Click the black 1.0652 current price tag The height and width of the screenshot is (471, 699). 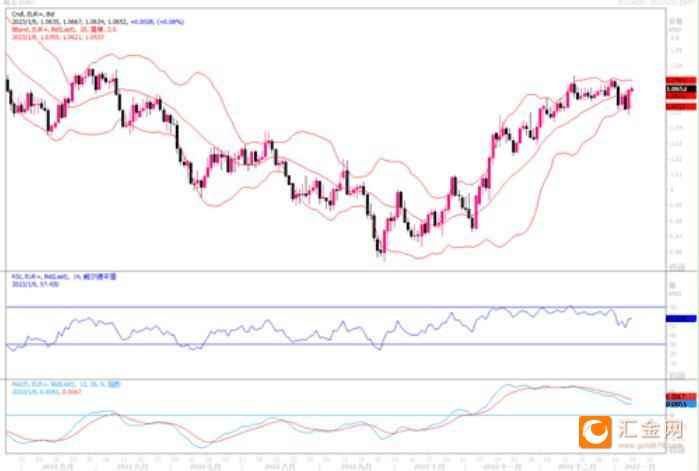681,89
